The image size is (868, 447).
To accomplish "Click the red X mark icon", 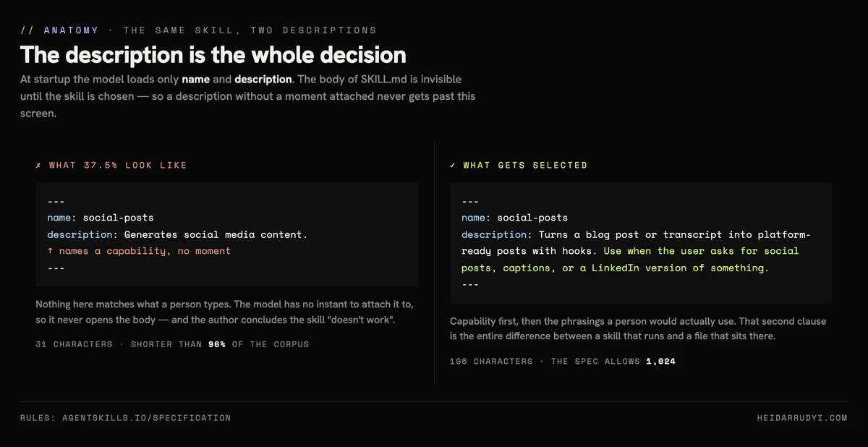I will point(38,166).
